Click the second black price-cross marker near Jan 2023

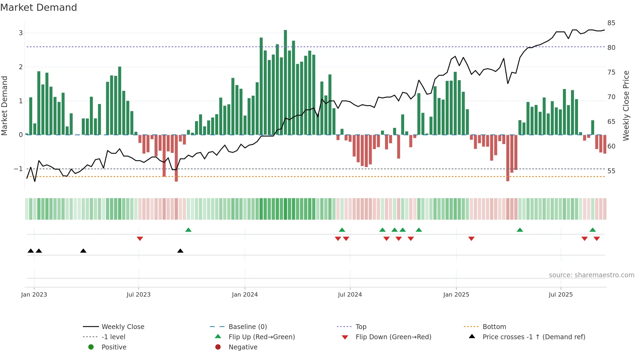39,251
